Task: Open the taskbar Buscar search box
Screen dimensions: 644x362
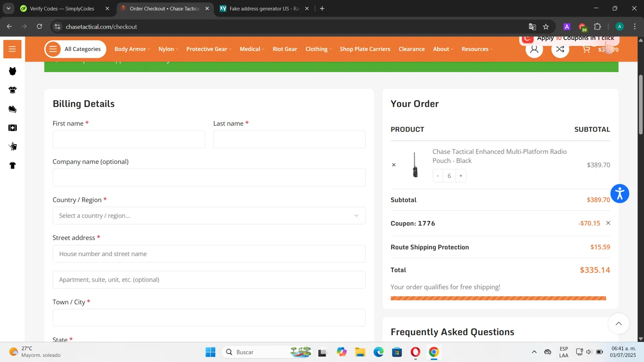Action: pyautogui.click(x=267, y=352)
